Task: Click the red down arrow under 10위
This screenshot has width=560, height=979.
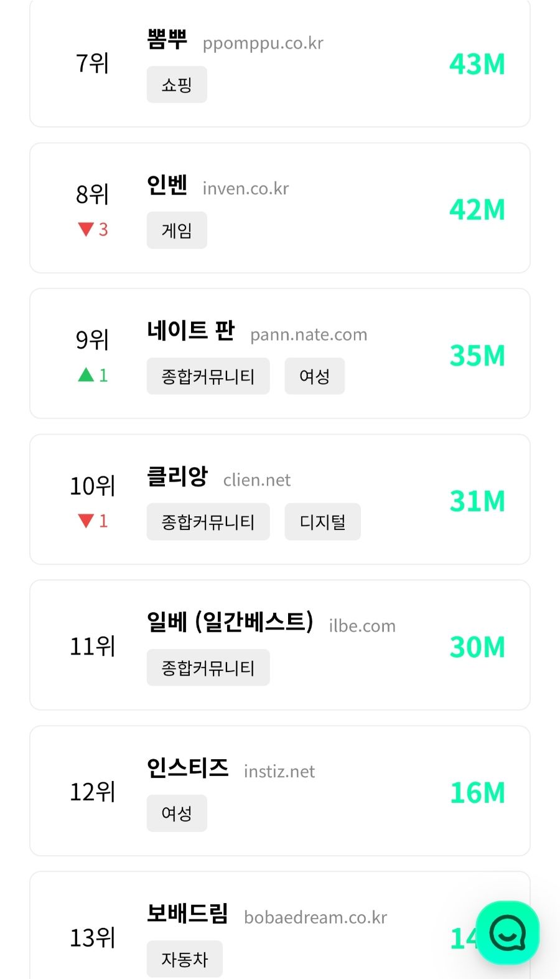Action: pos(86,521)
